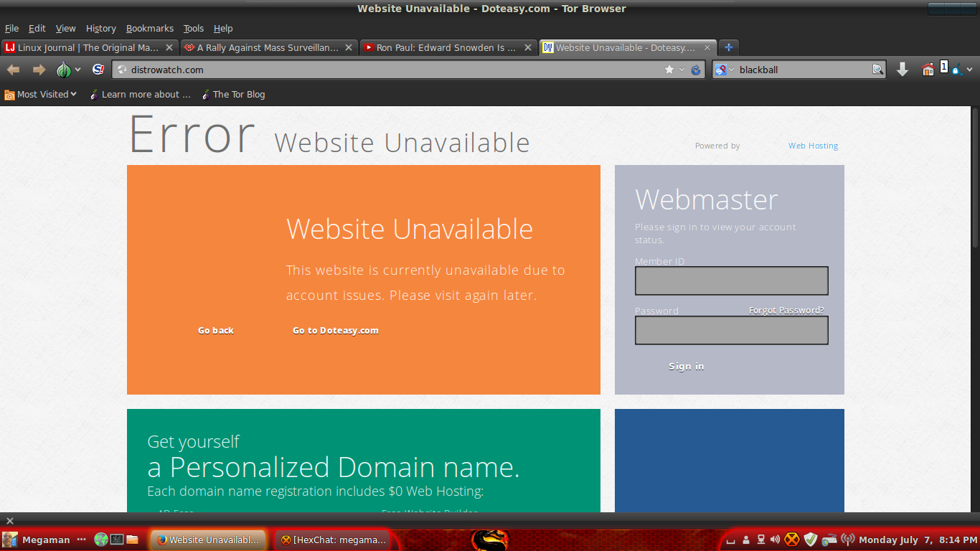Click the printer tray icon

(x=829, y=540)
